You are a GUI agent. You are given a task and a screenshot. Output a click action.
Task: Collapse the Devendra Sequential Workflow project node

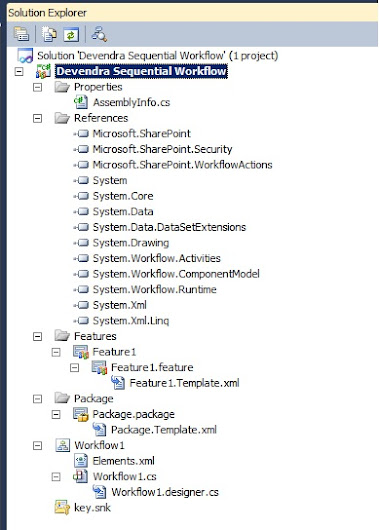click(x=19, y=71)
